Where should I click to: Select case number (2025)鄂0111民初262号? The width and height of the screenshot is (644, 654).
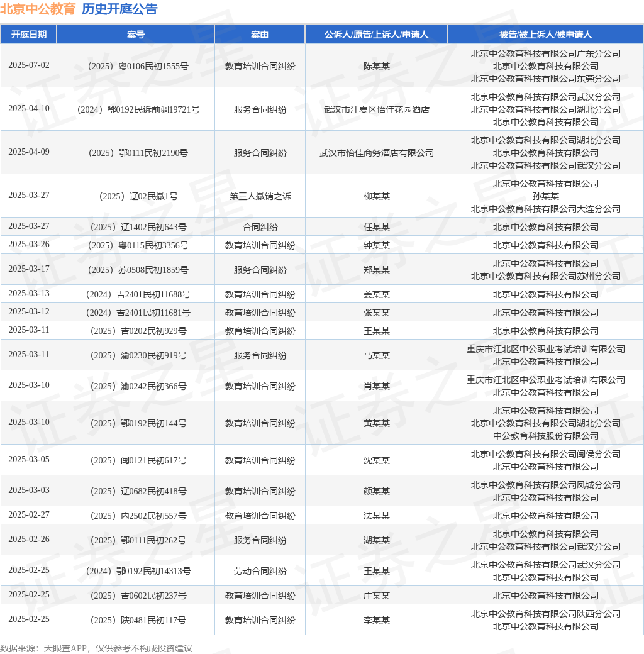(136, 540)
